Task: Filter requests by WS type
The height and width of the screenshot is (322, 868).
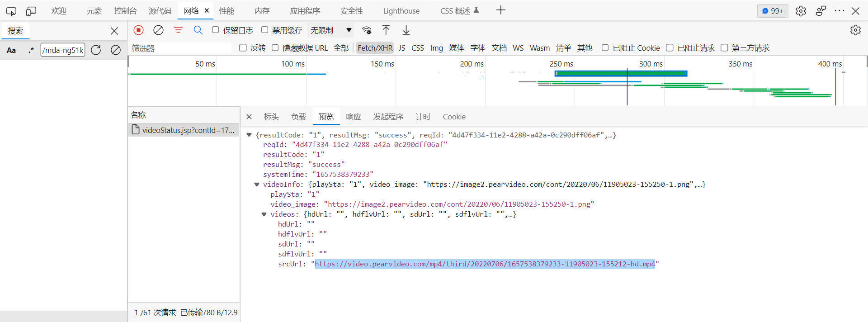Action: pyautogui.click(x=518, y=47)
